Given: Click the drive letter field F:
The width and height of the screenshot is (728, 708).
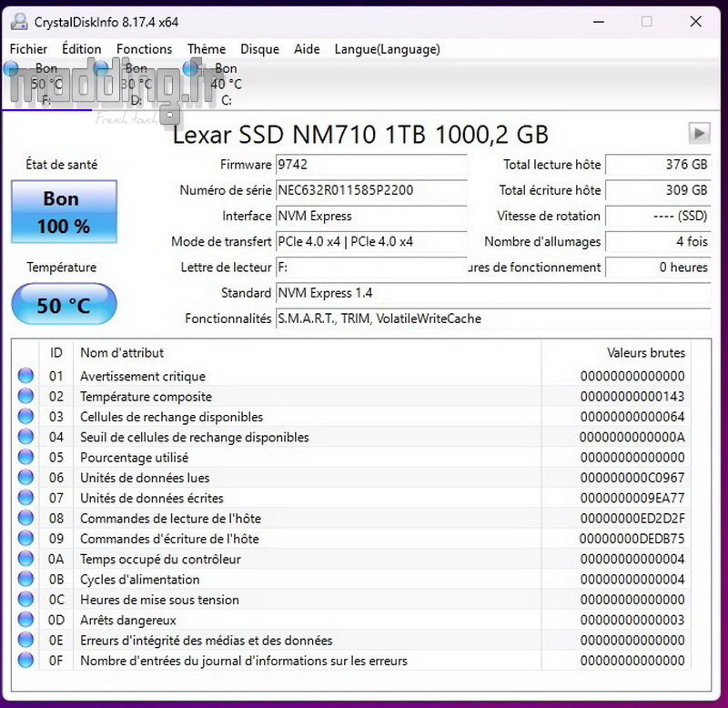Looking at the screenshot, I should tap(371, 268).
